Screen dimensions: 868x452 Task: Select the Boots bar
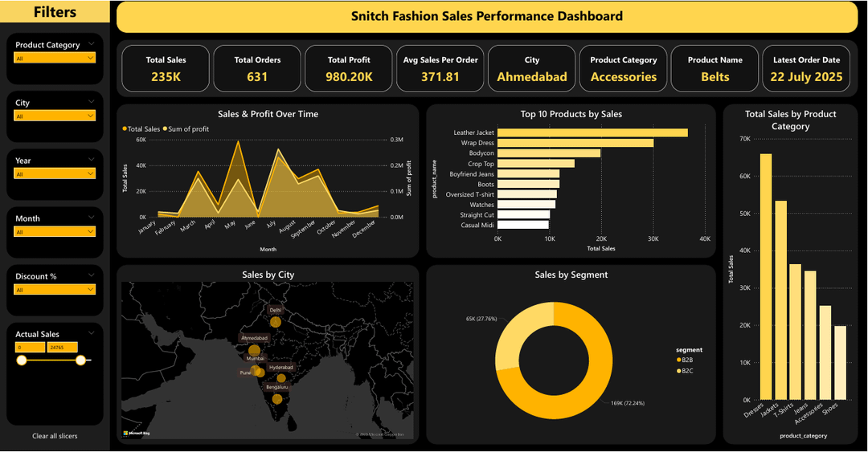[528, 184]
